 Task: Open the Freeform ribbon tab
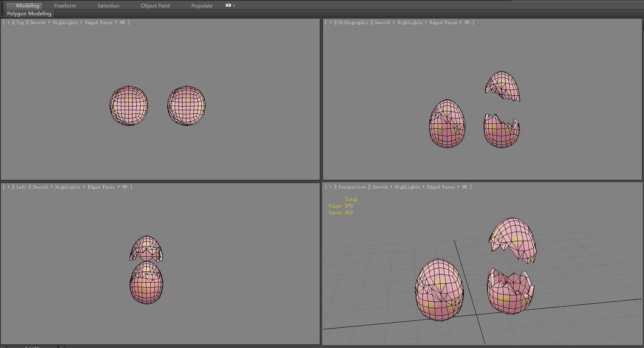click(65, 5)
